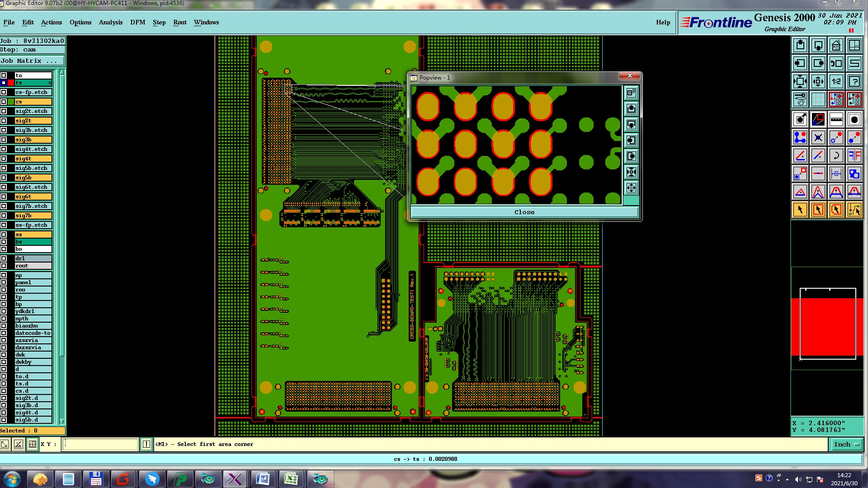
Task: Click the question mark help icon
Action: [854, 81]
